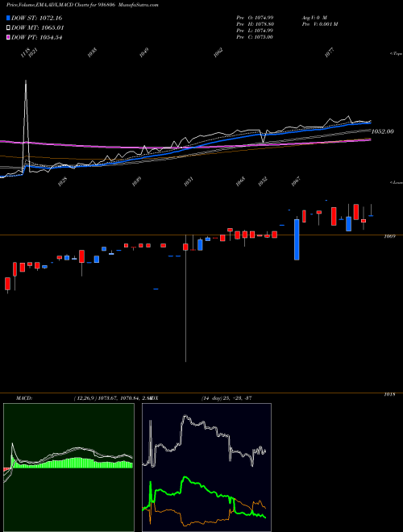Click the blue DOW ST legend swatch
403x532 pixels.
coord(8,18)
